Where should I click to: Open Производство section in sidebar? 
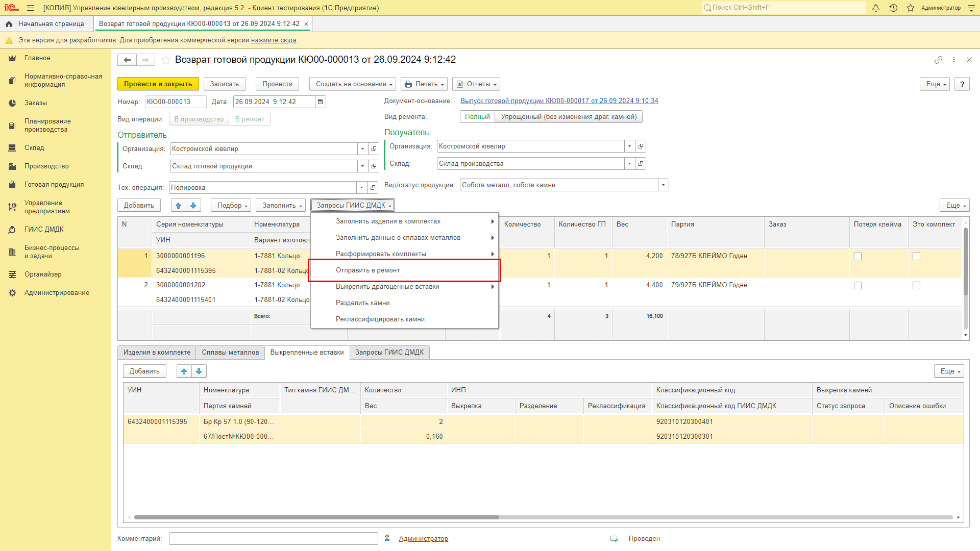point(46,166)
